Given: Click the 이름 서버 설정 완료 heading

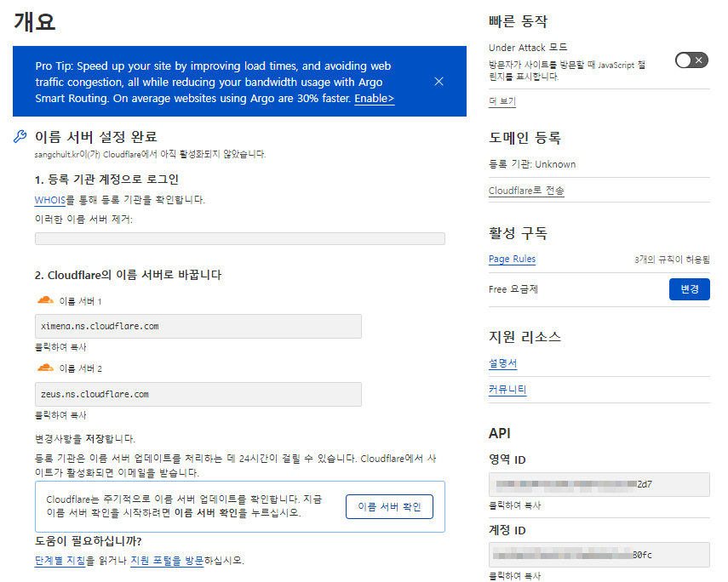Looking at the screenshot, I should tap(96, 137).
